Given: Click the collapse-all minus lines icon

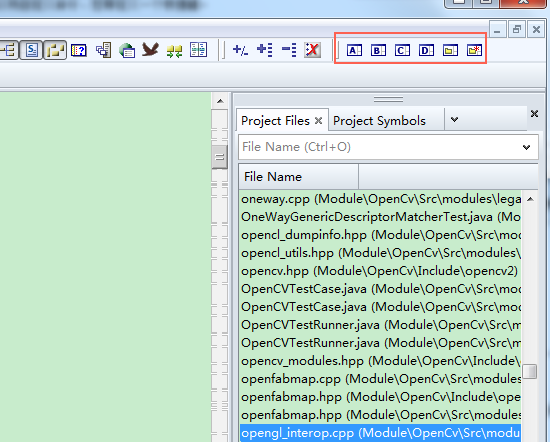Looking at the screenshot, I should (x=289, y=50).
